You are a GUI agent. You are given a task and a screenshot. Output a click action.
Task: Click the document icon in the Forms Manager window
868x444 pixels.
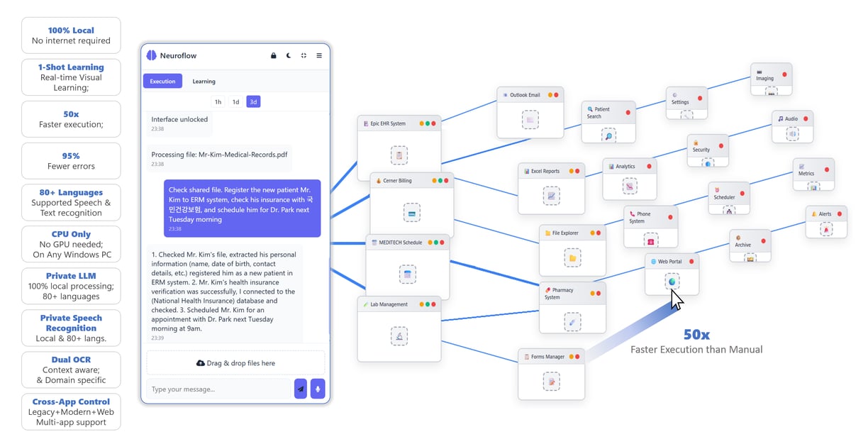tap(551, 382)
